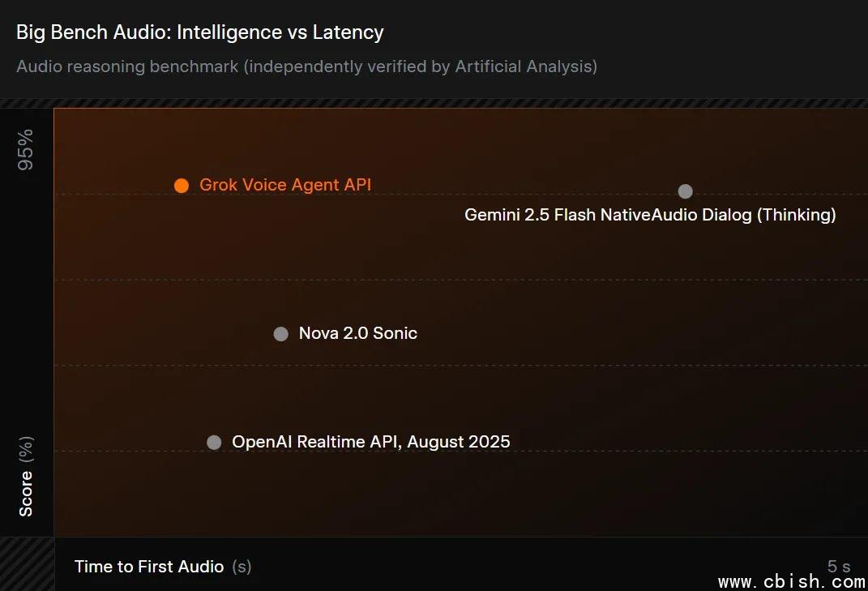Screen dimensions: 868x591
Task: Click the striped band along the chart's top edge
Action: [x=434, y=103]
